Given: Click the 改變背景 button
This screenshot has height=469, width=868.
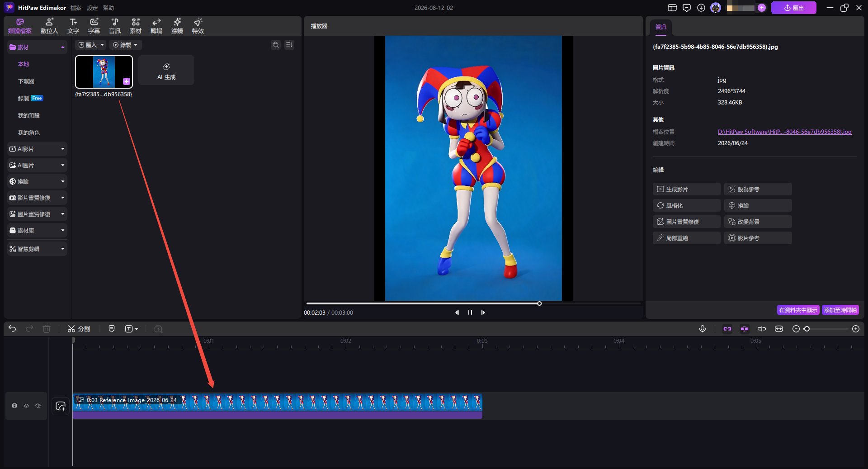Looking at the screenshot, I should click(758, 222).
